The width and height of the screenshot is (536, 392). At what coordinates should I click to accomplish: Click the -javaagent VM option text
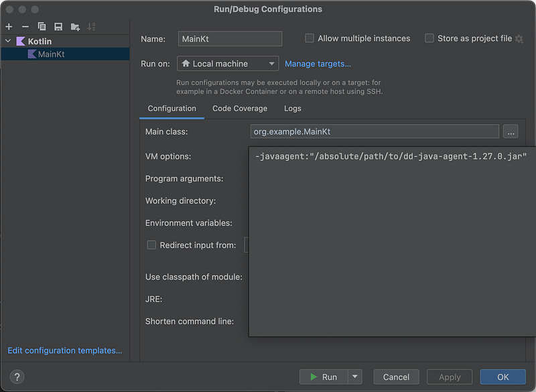[391, 157]
